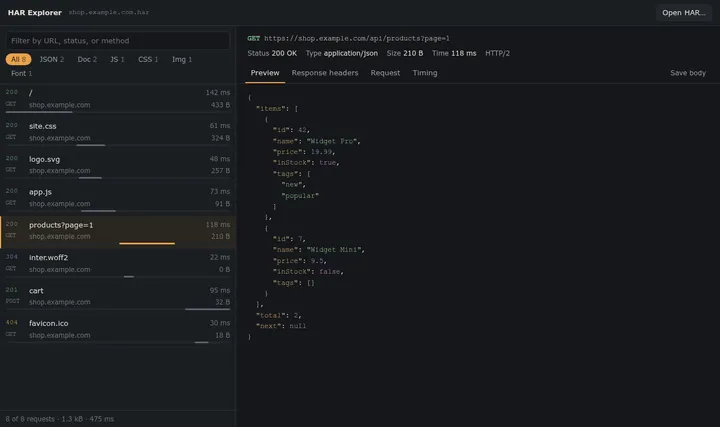Switch to the Response headers tab
This screenshot has width=720, height=427.
[325, 73]
